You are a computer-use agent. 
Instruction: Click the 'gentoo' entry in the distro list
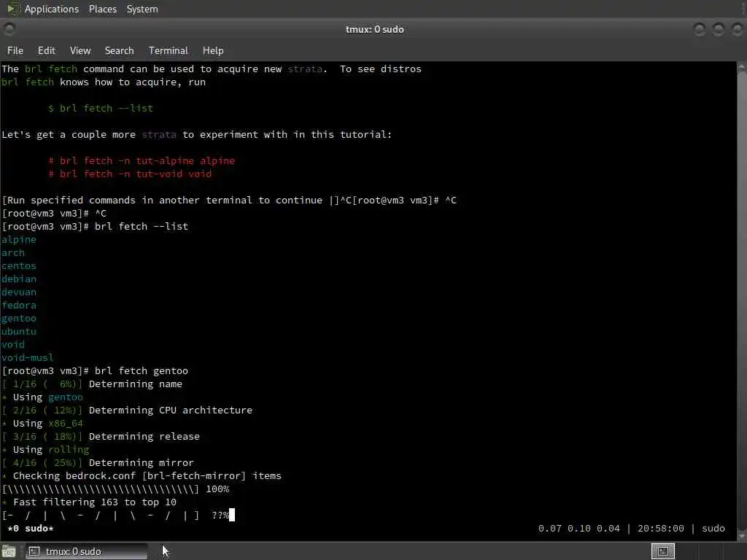pos(18,318)
